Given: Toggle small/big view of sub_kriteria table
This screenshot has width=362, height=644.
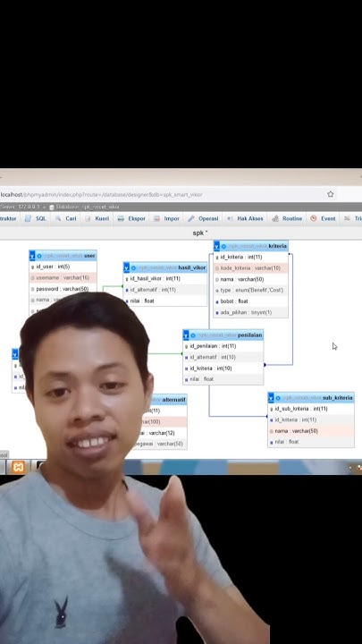Looking at the screenshot, I should pyautogui.click(x=271, y=398).
